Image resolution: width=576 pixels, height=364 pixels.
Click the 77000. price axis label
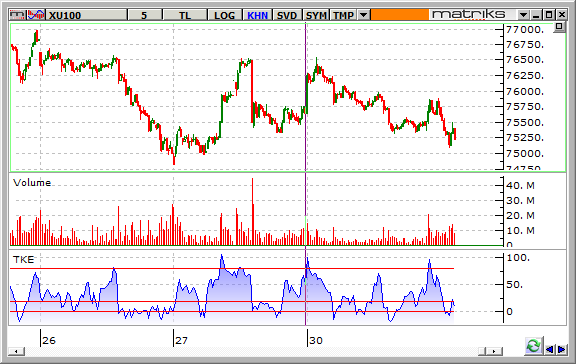point(525,29)
